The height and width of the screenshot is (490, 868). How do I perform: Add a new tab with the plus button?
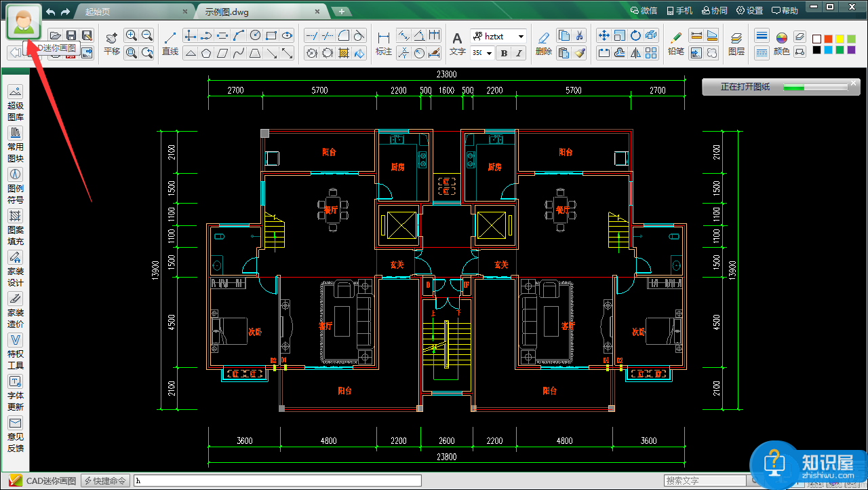click(342, 12)
